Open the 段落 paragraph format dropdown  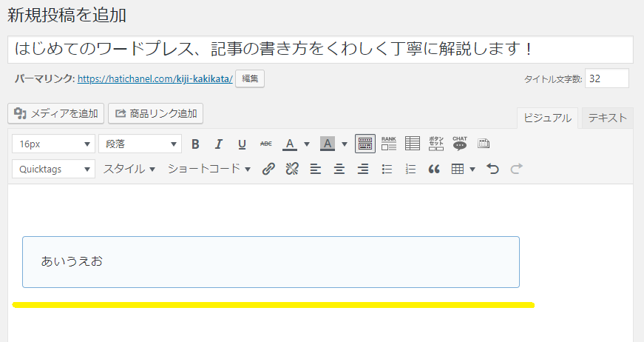[140, 144]
